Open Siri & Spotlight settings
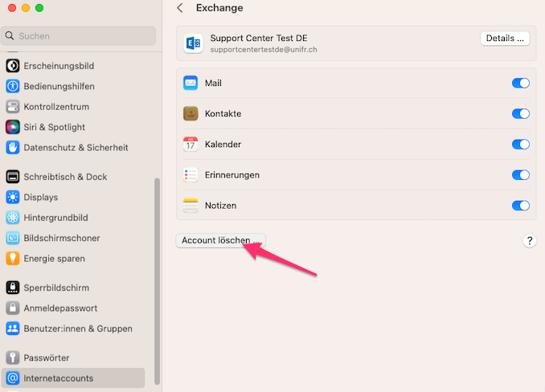Viewport: 545px width, 392px height. click(55, 127)
